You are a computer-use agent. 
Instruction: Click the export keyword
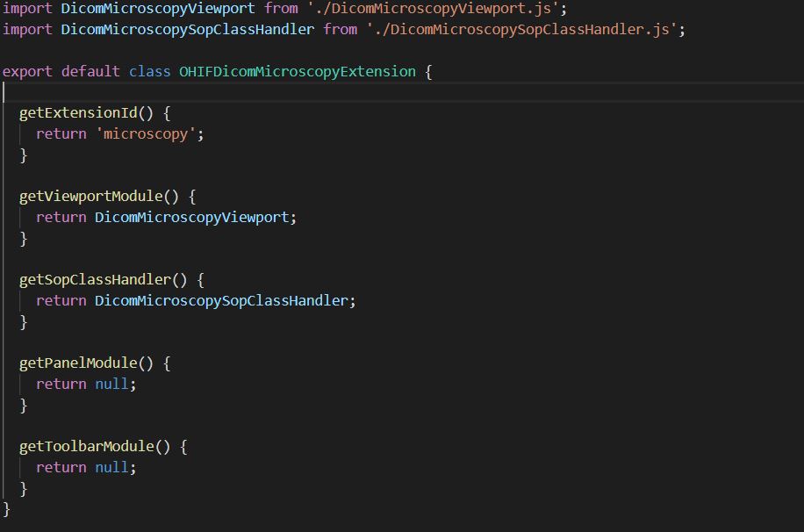[x=27, y=71]
